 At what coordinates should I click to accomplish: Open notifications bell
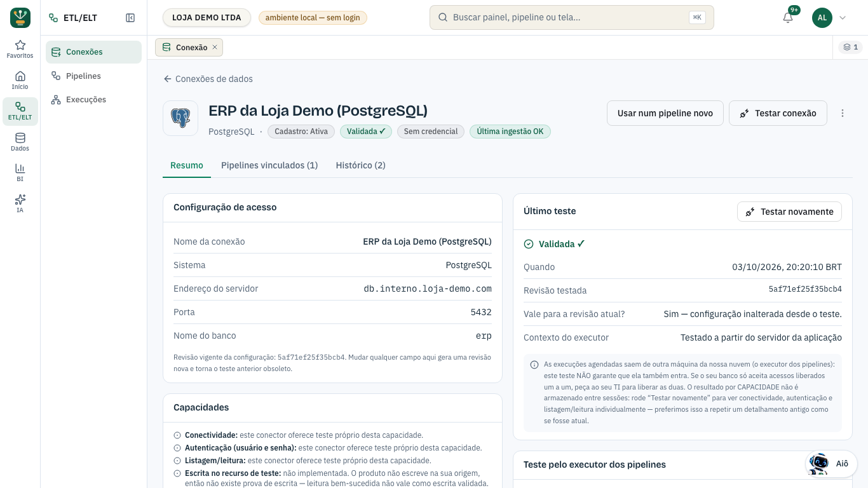pos(788,18)
